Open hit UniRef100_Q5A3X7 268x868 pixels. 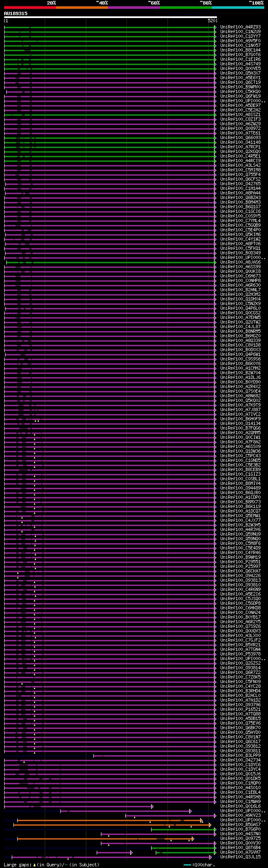[240, 73]
